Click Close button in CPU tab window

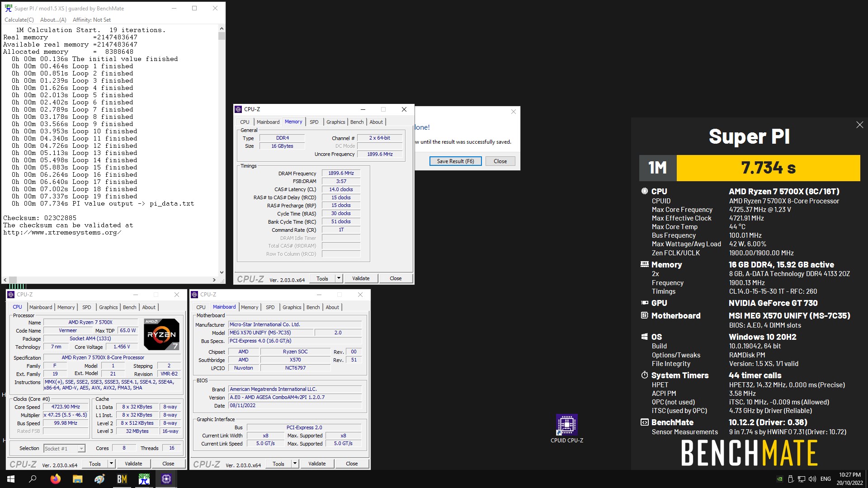point(168,464)
